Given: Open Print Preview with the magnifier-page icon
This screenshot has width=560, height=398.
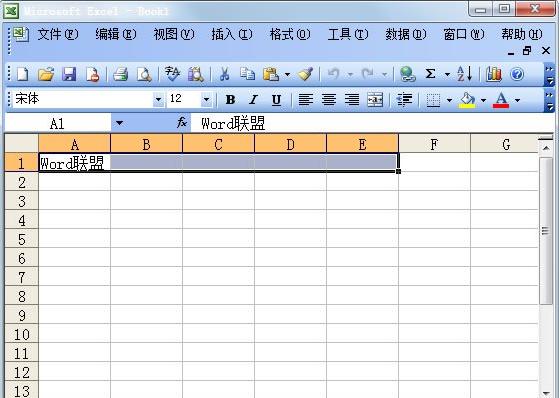Looking at the screenshot, I should 144,74.
